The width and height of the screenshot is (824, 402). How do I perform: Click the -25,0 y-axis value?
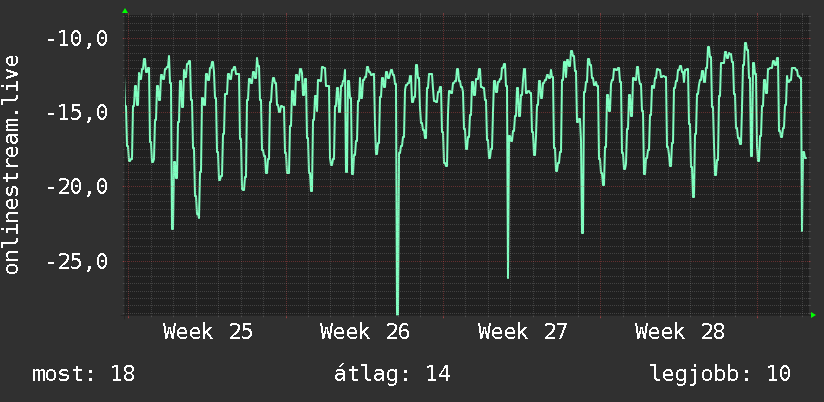pyautogui.click(x=77, y=261)
